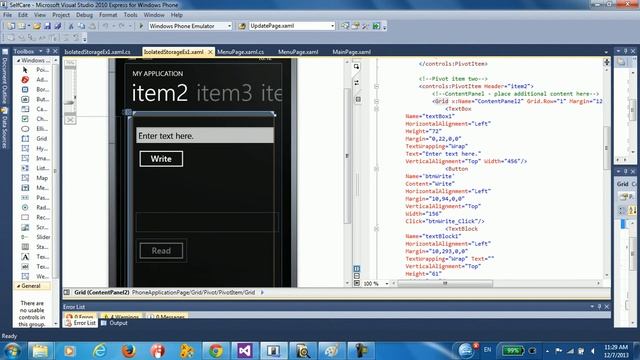Choose the Border control in Toolbox
This screenshot has width=640, height=360.
click(36, 89)
